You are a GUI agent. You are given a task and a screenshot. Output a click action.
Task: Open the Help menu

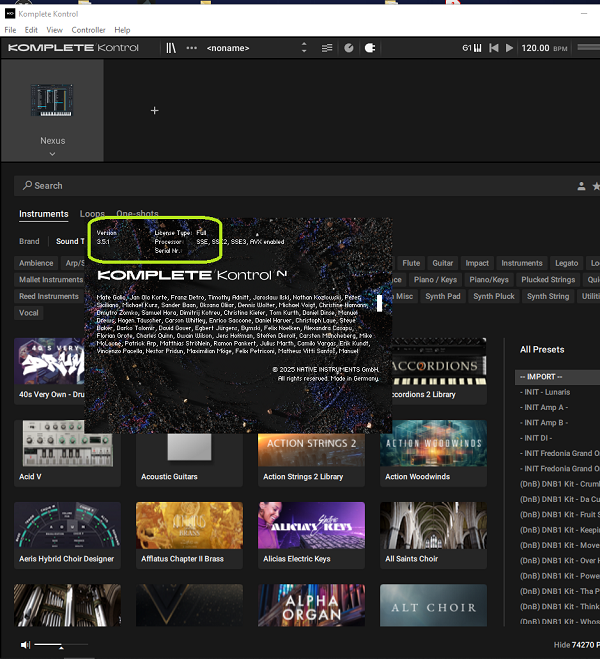coord(122,30)
